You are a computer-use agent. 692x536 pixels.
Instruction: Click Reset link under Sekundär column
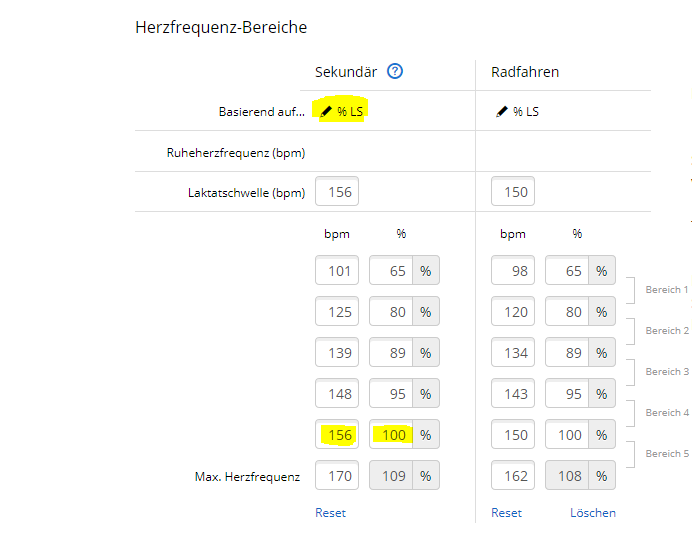tap(330, 513)
